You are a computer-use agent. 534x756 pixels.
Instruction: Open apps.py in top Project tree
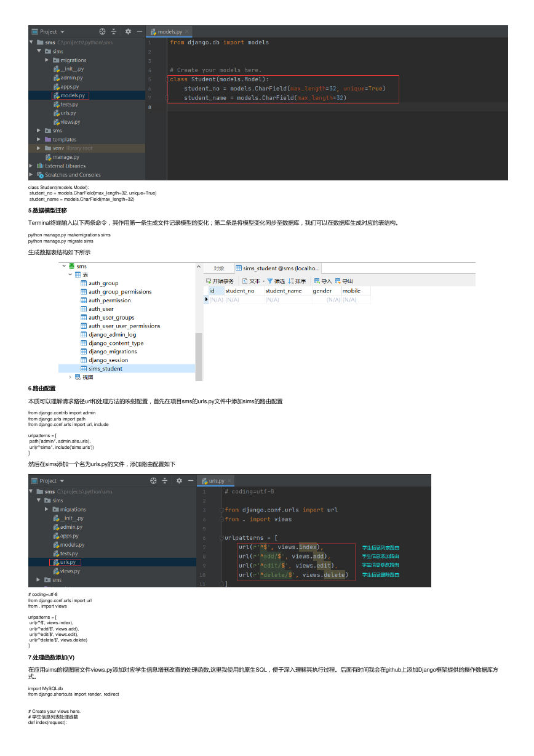tap(66, 87)
